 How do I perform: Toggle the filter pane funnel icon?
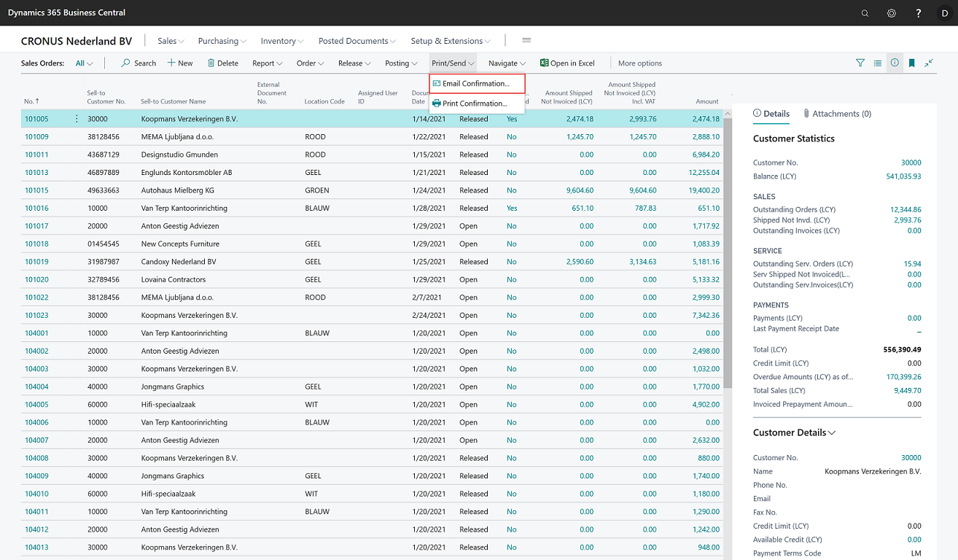[860, 63]
